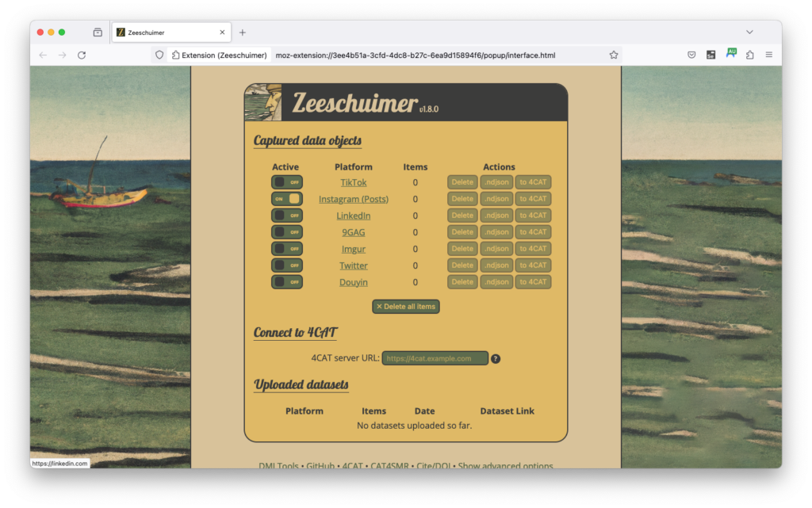Download Imgur data as .ndjson
812x508 pixels.
(x=496, y=249)
